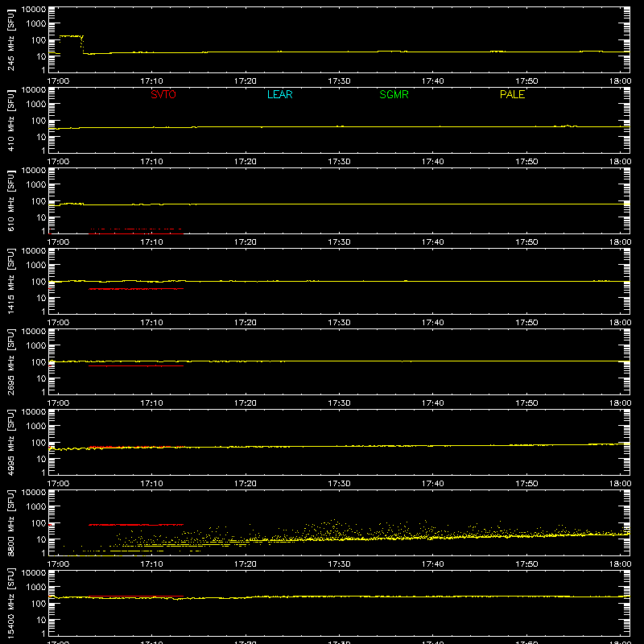Screen dimensions: 644x644
Task: Click the 18:00 tick under the 245 MHz panel
Action: 620,81
